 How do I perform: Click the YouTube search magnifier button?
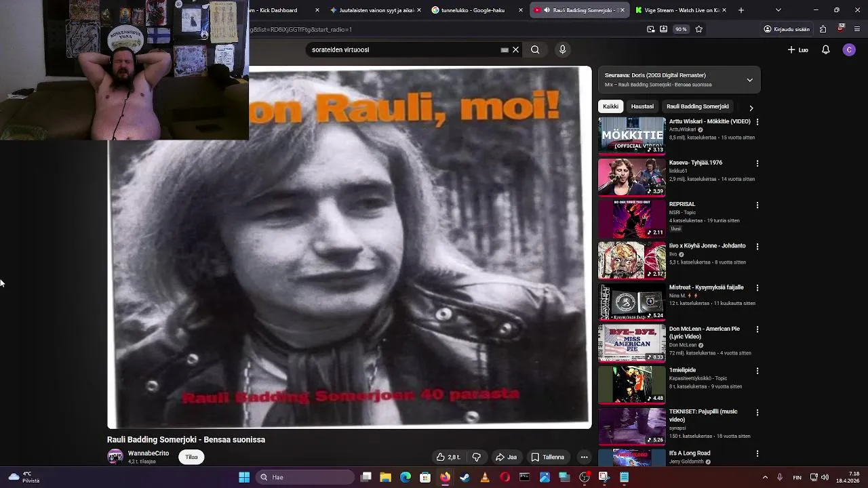click(x=535, y=49)
